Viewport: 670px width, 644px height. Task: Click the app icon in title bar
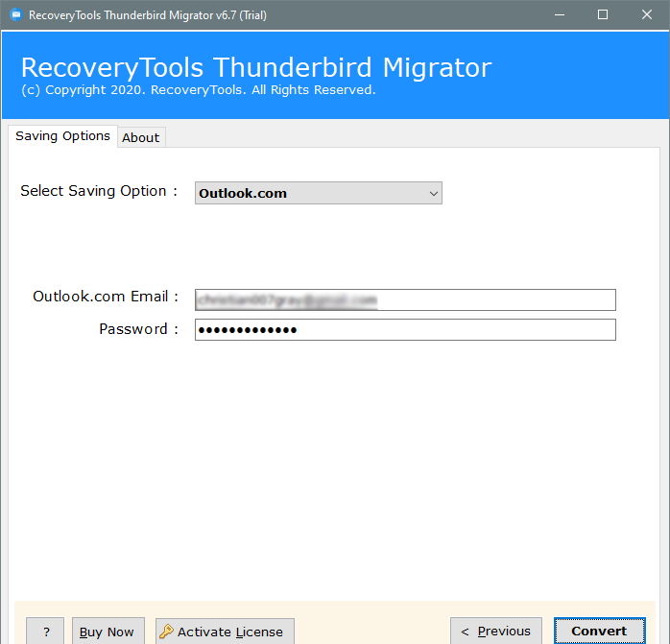pyautogui.click(x=16, y=15)
